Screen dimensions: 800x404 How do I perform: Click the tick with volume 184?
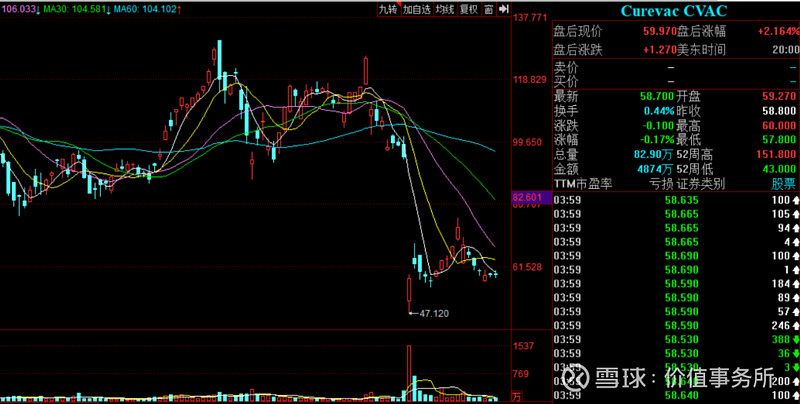(x=677, y=284)
